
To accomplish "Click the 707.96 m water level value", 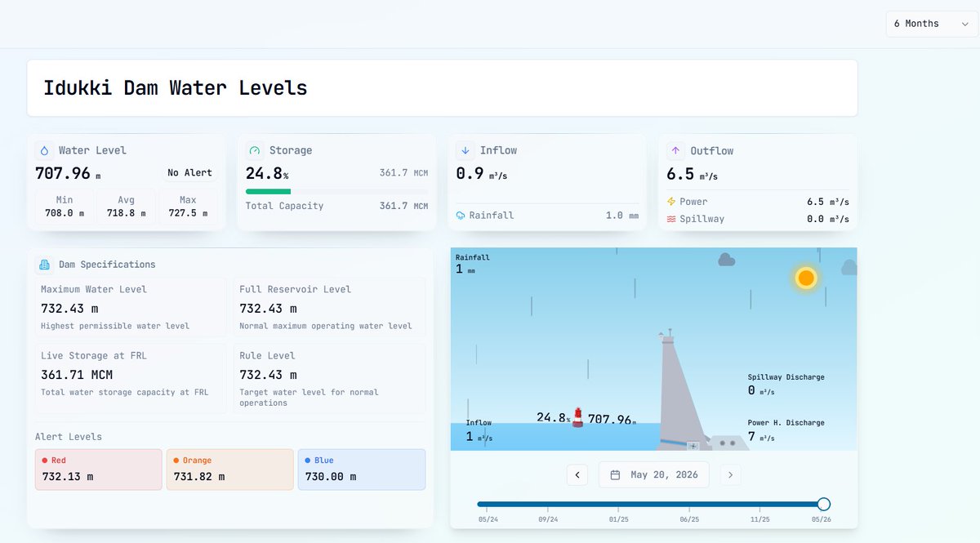I will click(x=68, y=173).
